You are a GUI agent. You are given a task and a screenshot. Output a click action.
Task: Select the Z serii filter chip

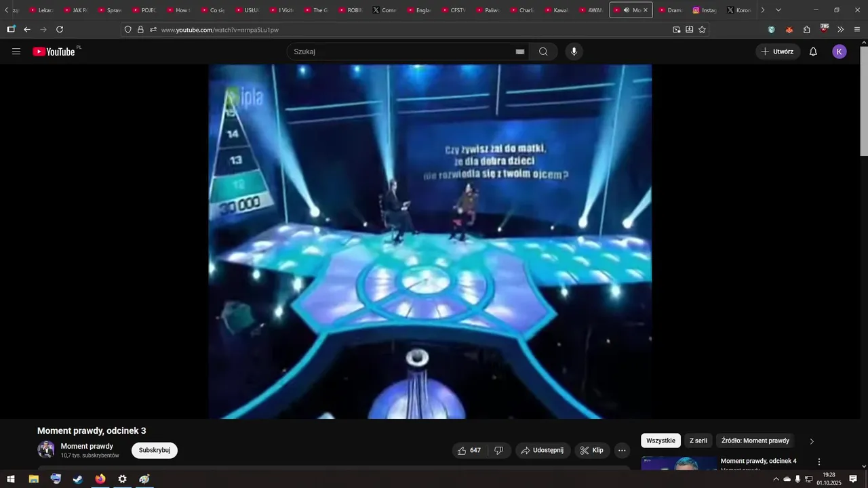pos(698,441)
